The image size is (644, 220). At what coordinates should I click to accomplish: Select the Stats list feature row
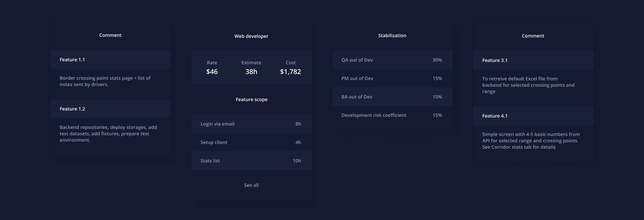[x=251, y=161]
